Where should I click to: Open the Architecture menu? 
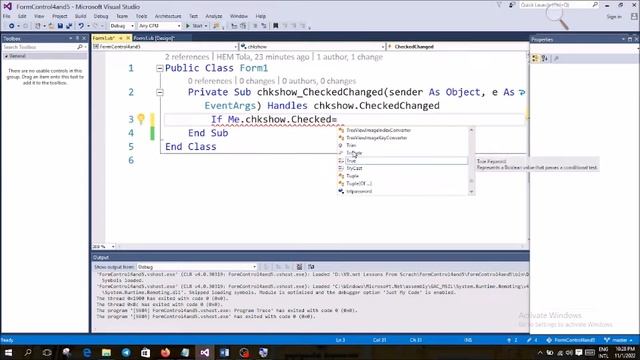coord(168,16)
